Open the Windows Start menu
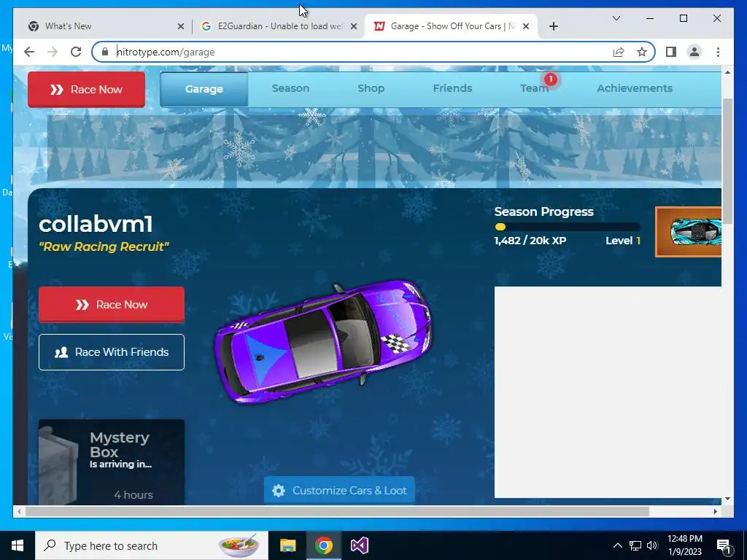 tap(18, 545)
